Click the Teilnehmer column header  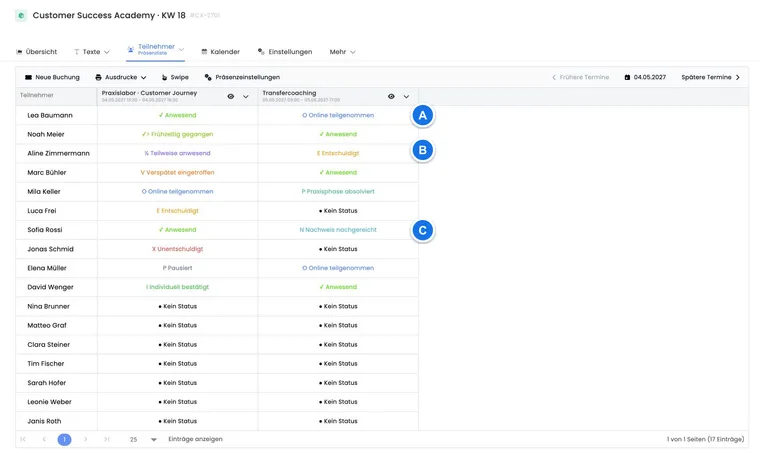coord(56,95)
